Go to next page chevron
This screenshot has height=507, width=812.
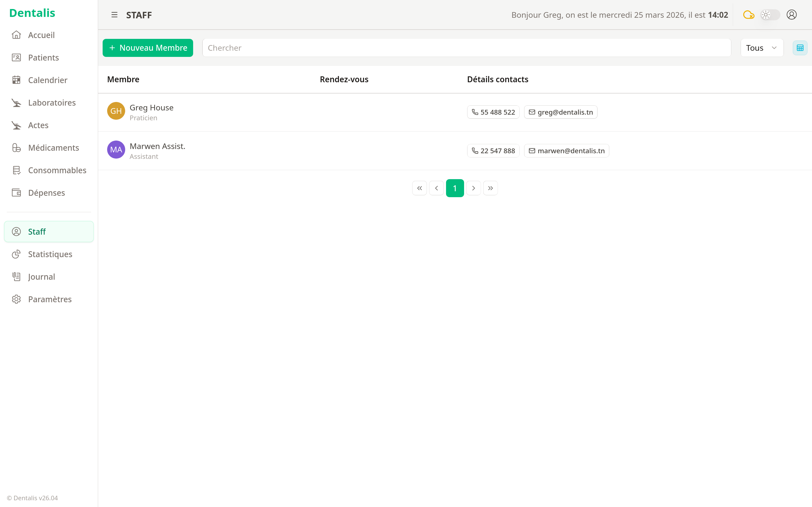pyautogui.click(x=473, y=188)
